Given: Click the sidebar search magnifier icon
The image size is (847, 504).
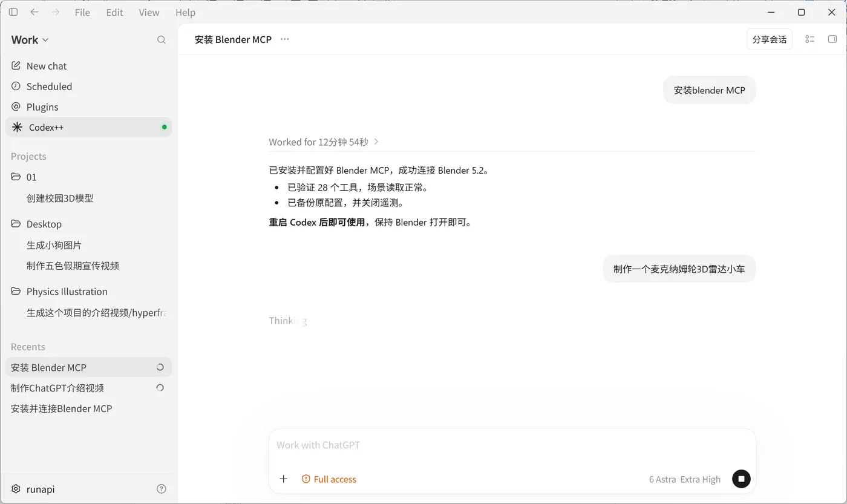Looking at the screenshot, I should click(162, 40).
